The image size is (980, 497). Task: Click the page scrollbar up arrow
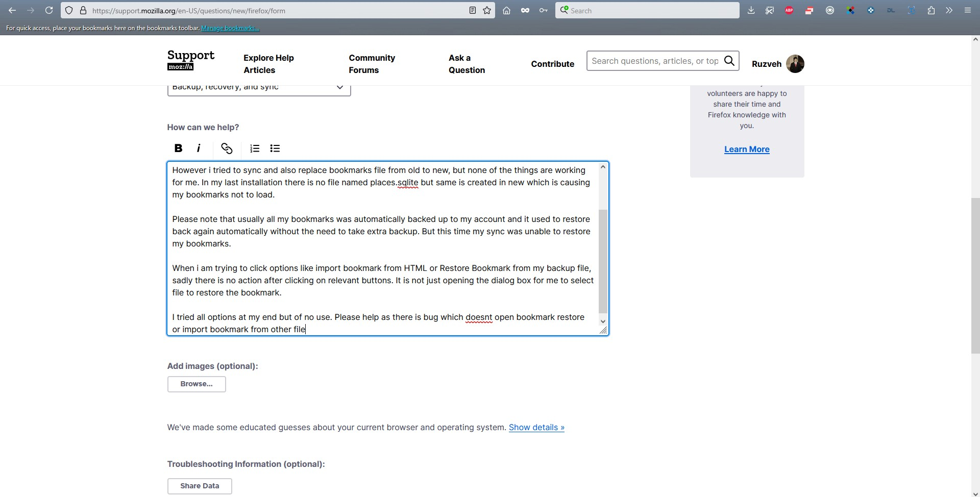(975, 39)
